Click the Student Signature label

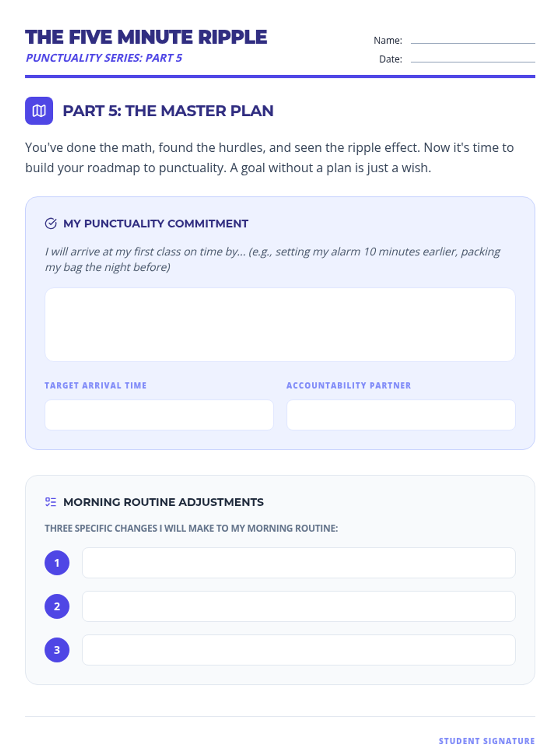click(x=487, y=741)
